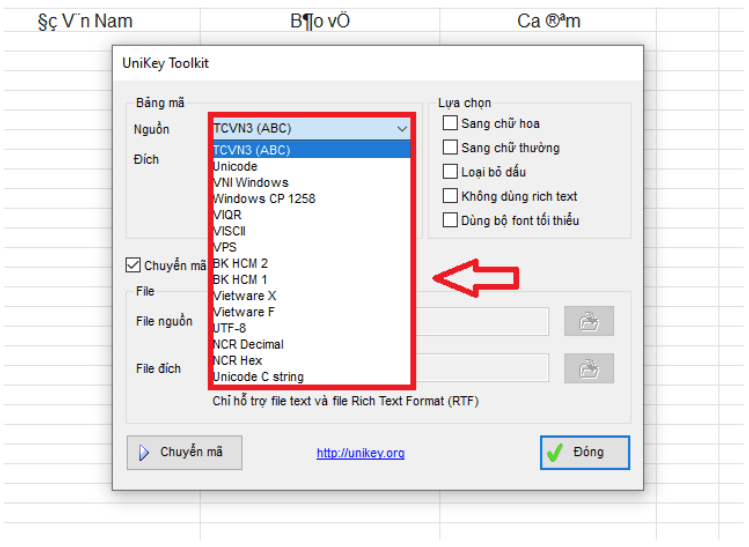
Task: Uncheck the Chuyển mã checkbox
Action: click(x=133, y=265)
